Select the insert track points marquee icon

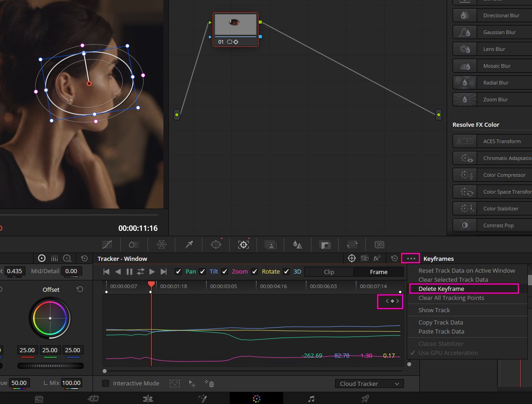pyautogui.click(x=175, y=384)
